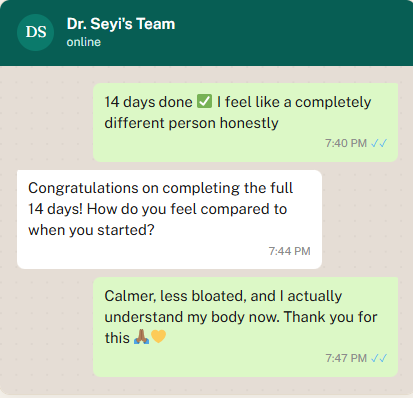This screenshot has height=398, width=413.
Task: Click the 7:47 PM timestamp
Action: point(346,358)
